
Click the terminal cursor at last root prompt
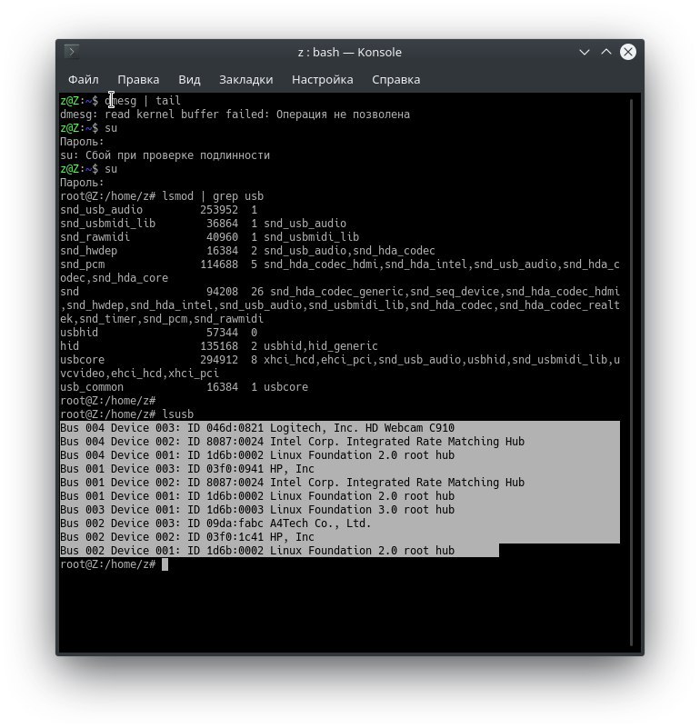pos(165,564)
